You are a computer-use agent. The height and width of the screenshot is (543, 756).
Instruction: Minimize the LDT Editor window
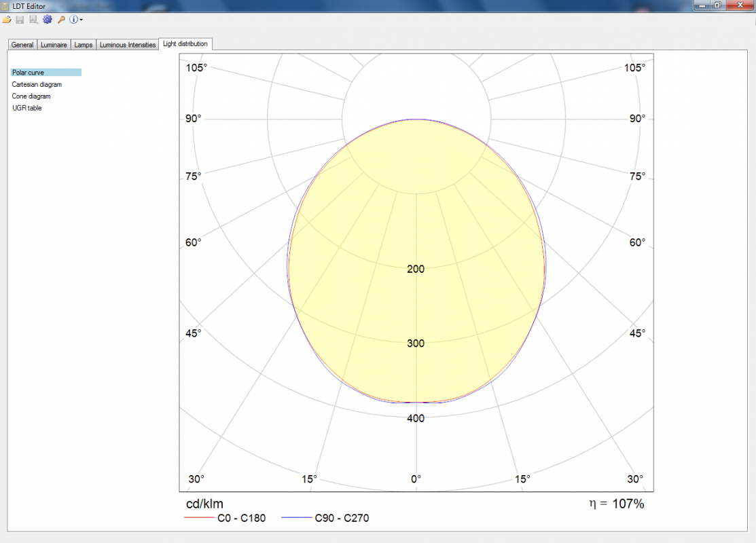[x=702, y=5]
